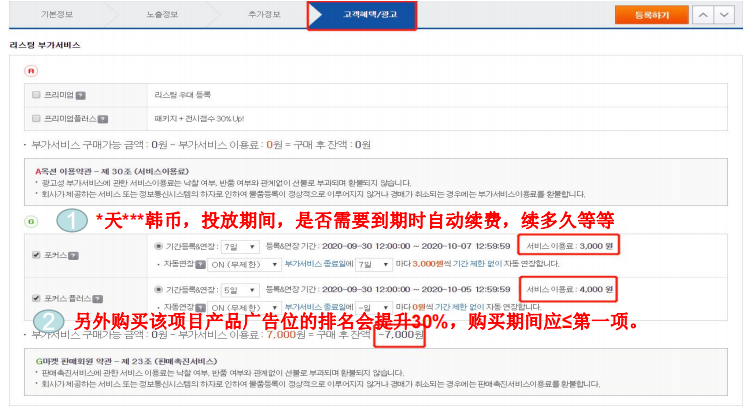Open the 자동연장 help icon in 포커스 플러스 row
The width and height of the screenshot is (747, 413).
[x=201, y=308]
